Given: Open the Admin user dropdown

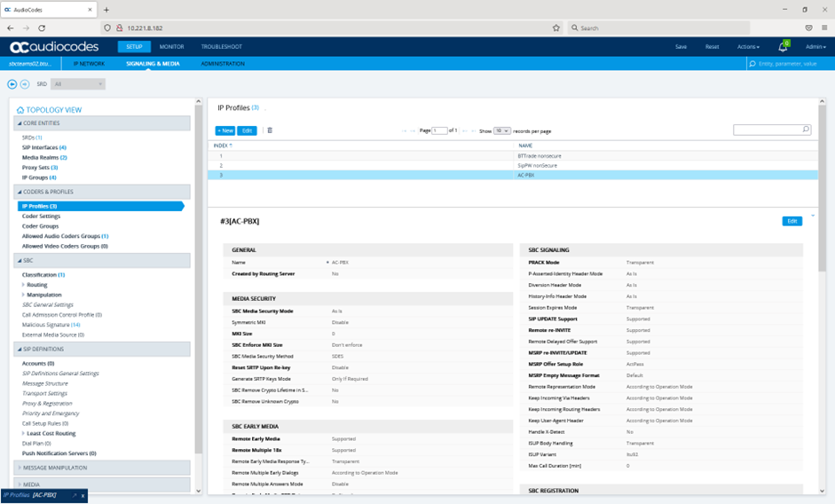Looking at the screenshot, I should click(815, 47).
